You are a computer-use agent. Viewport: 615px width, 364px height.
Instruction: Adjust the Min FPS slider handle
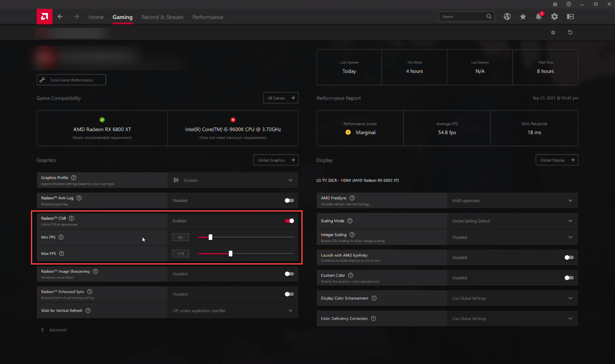(x=210, y=237)
